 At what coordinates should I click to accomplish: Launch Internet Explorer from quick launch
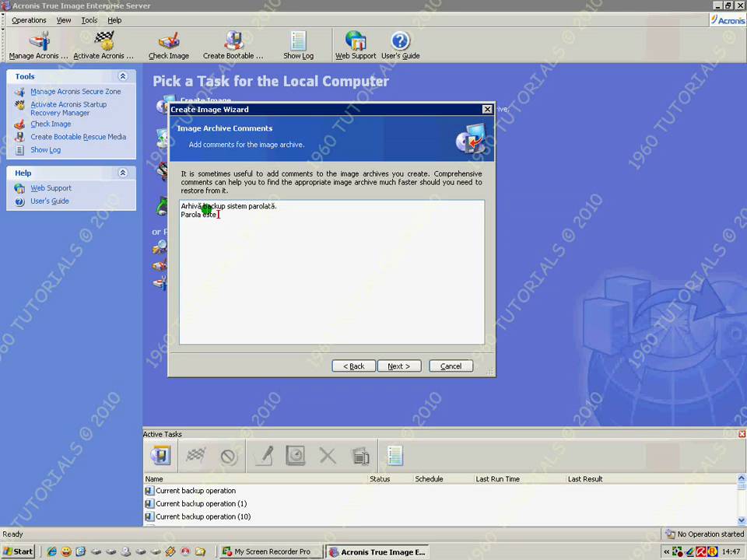(51, 551)
